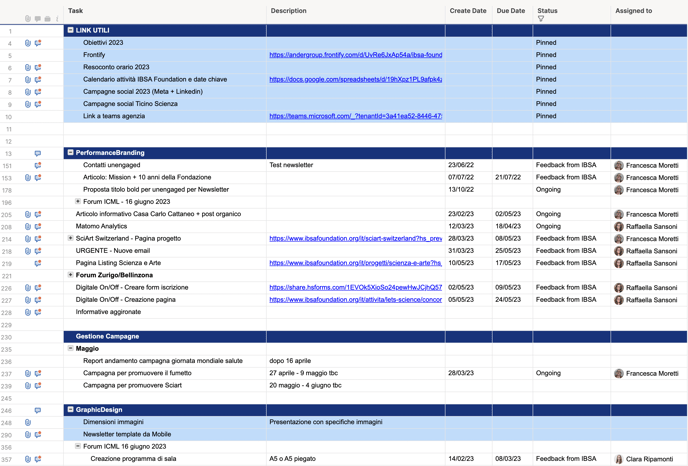Click Clara Ripamonti's avatar
Viewport: 688px width, 466px height.
(x=619, y=459)
